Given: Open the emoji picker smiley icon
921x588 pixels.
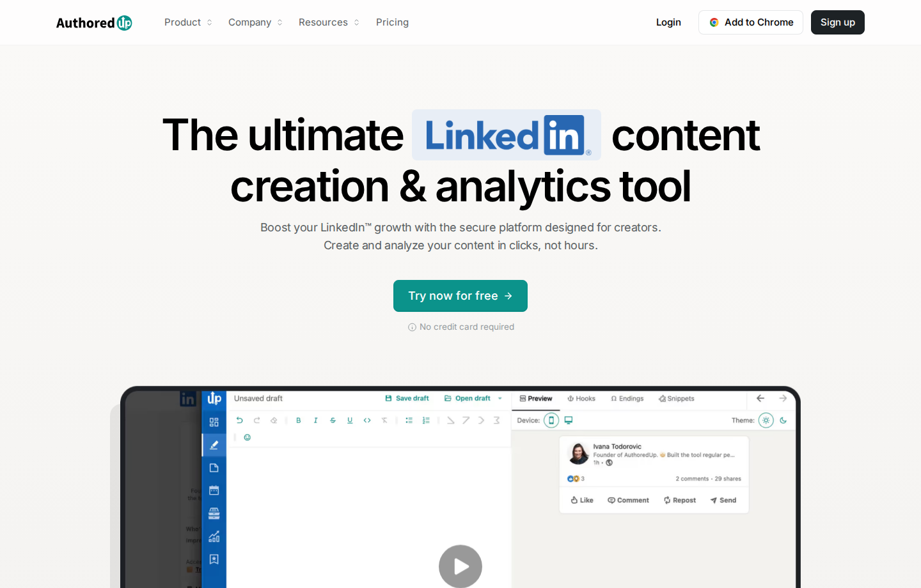Looking at the screenshot, I should coord(248,438).
